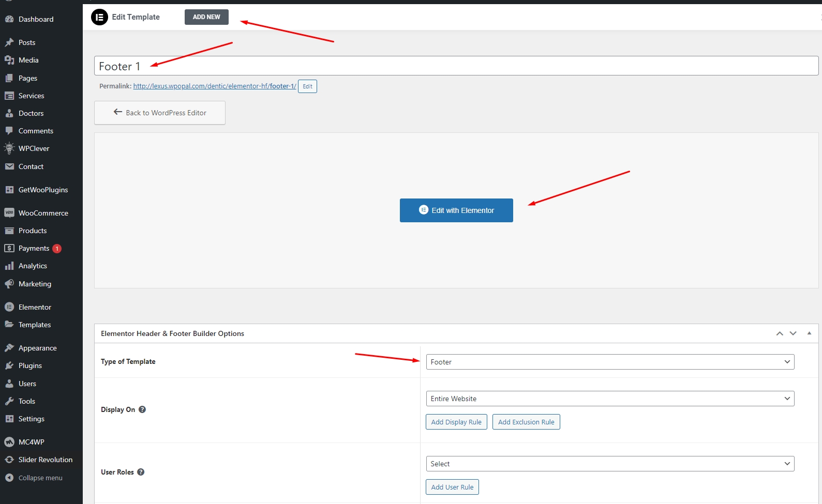The width and height of the screenshot is (822, 504).
Task: Click the Add Display Rule button
Action: tap(456, 422)
